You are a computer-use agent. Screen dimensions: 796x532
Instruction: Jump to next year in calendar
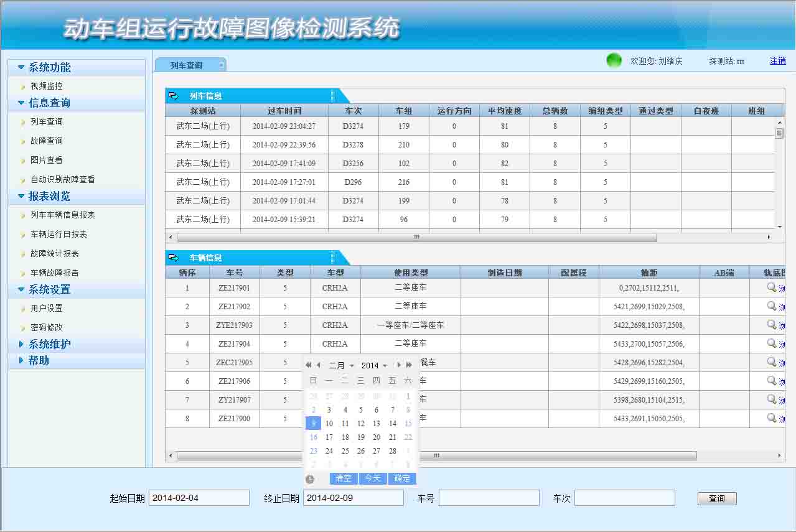pyautogui.click(x=409, y=365)
